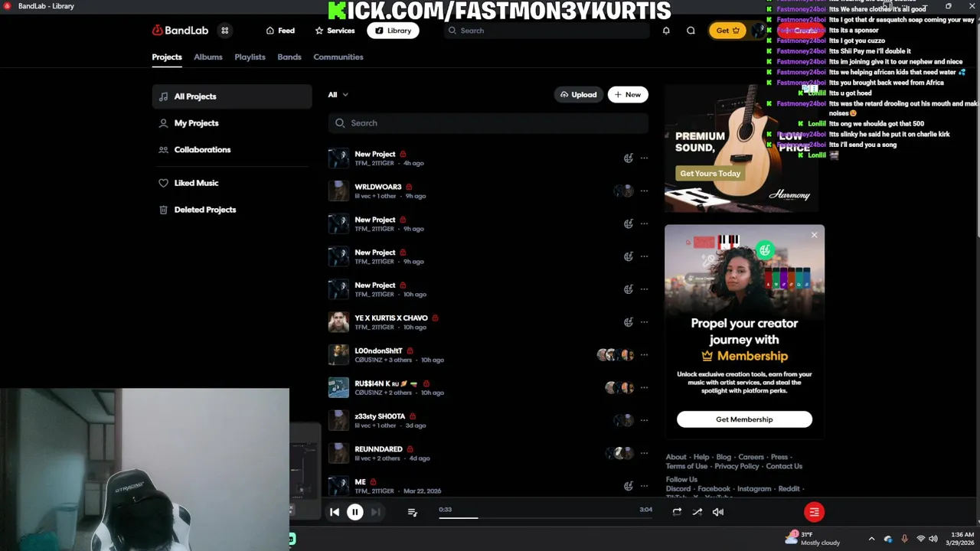Toggle repeat in the player bar
Viewport: 980px width, 551px height.
pyautogui.click(x=677, y=512)
